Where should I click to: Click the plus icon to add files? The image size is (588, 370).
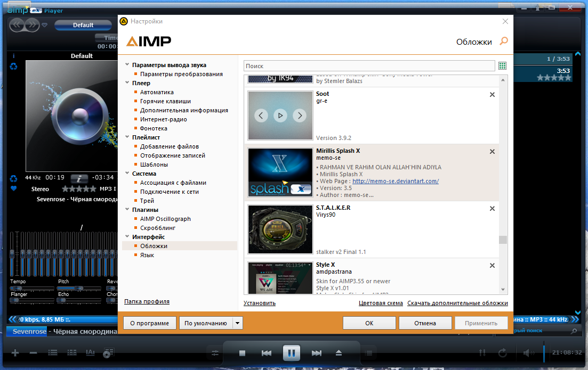tap(15, 353)
